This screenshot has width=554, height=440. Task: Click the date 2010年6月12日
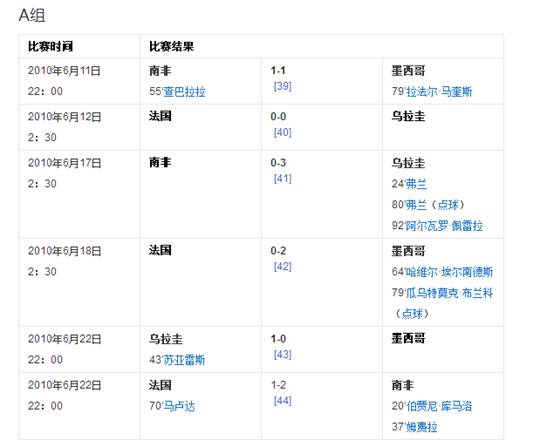(x=65, y=117)
